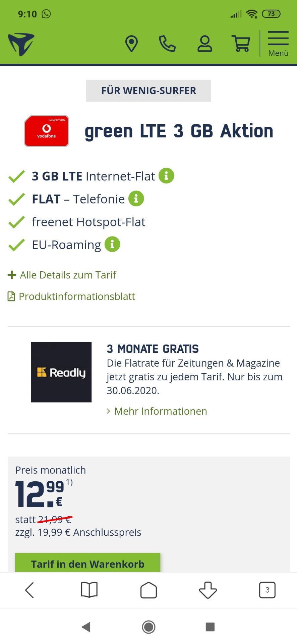Go to the browser home page icon

click(x=148, y=590)
